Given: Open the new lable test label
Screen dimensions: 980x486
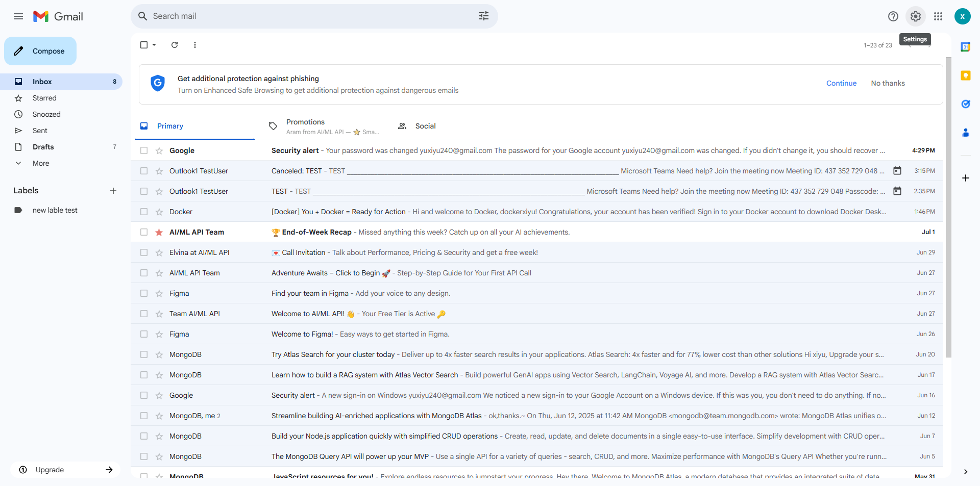Looking at the screenshot, I should (61, 210).
